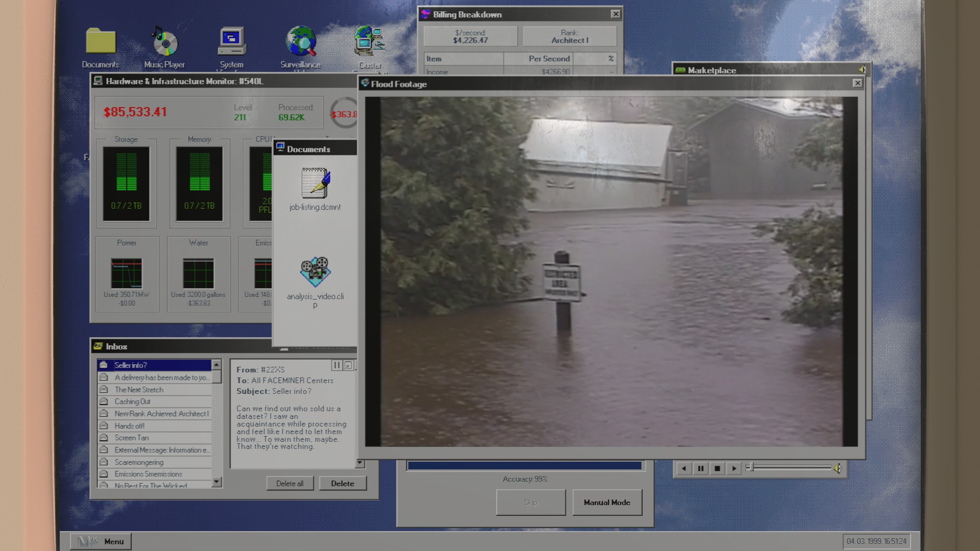
Task: Pause the music player playback
Action: [x=701, y=468]
